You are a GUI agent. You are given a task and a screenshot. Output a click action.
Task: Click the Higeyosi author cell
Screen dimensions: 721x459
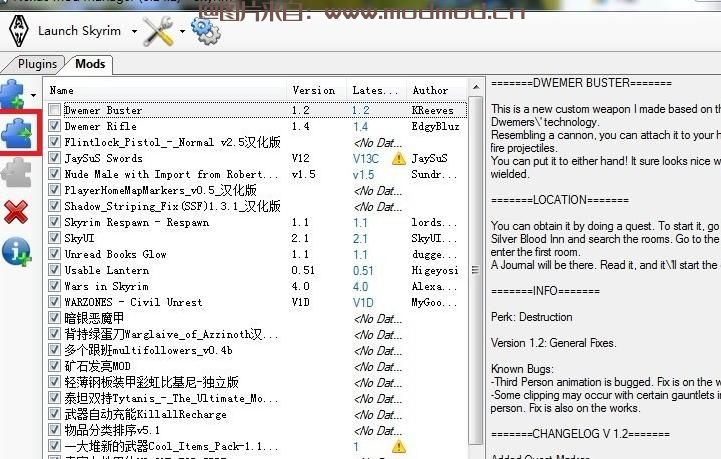point(435,270)
